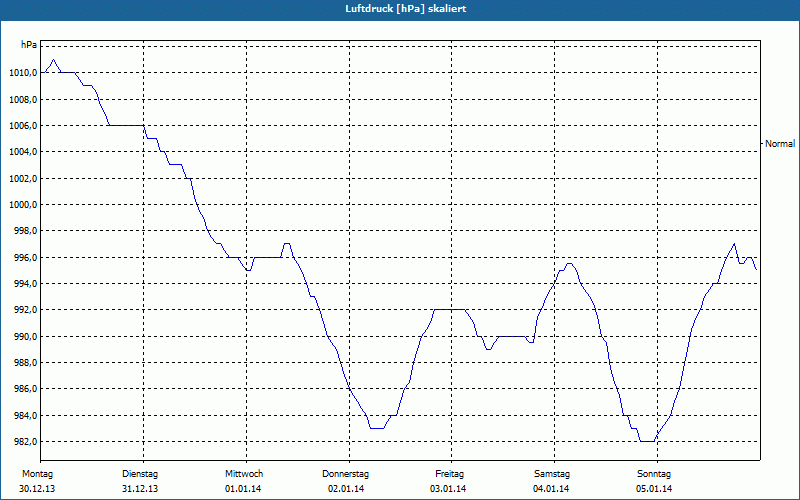The height and width of the screenshot is (500, 800).
Task: Click the 04.01.14 date label
Action: [551, 489]
